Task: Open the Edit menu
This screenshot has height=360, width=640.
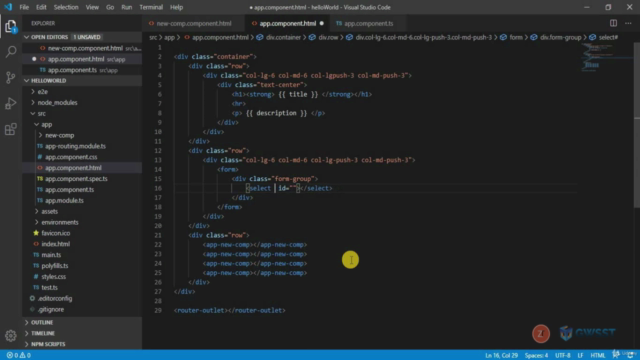Action: [41, 7]
